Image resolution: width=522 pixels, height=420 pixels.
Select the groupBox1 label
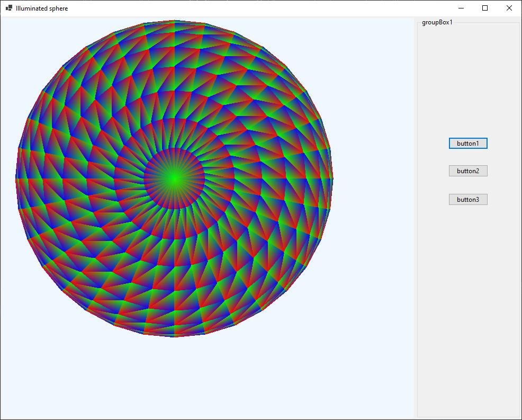pos(437,22)
